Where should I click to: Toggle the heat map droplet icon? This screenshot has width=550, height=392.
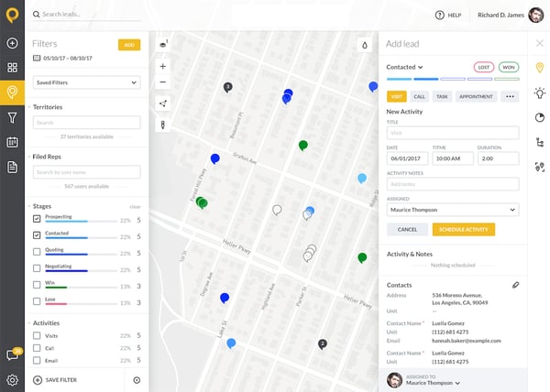365,45
